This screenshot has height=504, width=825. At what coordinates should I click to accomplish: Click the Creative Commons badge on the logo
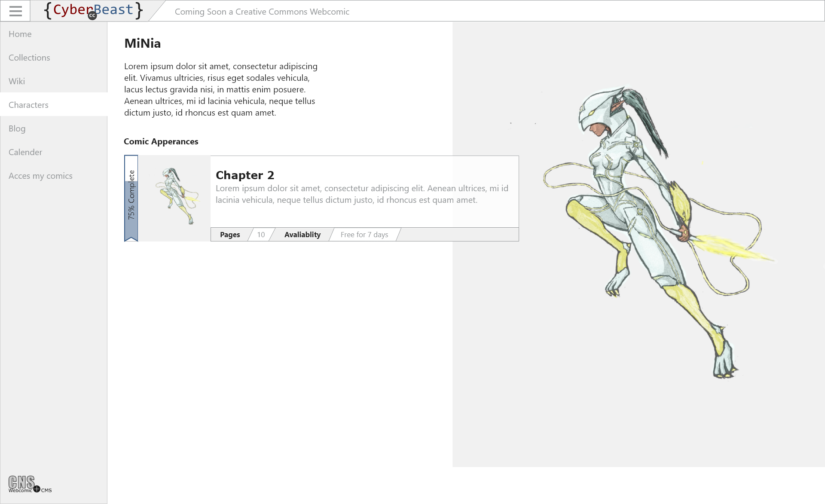[92, 15]
